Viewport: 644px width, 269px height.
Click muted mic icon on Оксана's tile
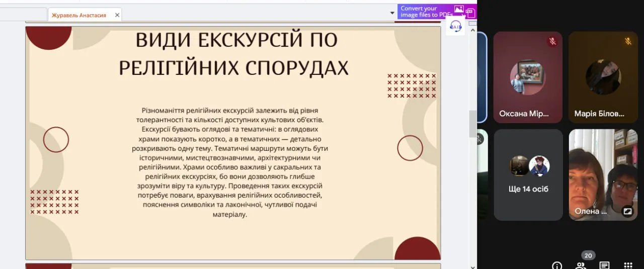(552, 42)
